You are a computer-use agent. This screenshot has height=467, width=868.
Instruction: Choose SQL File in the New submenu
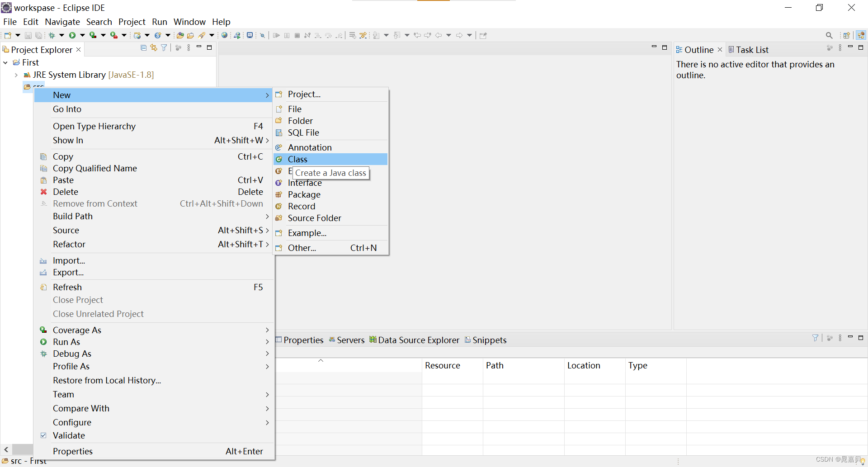tap(330, 132)
